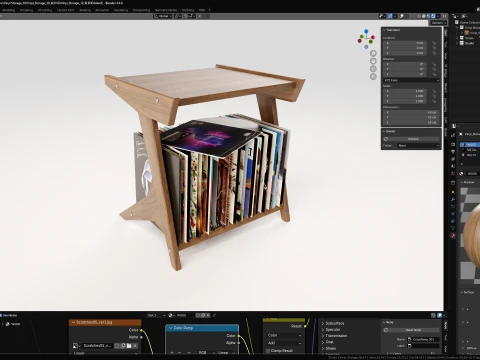Select rendered viewport shading mode

point(433,16)
